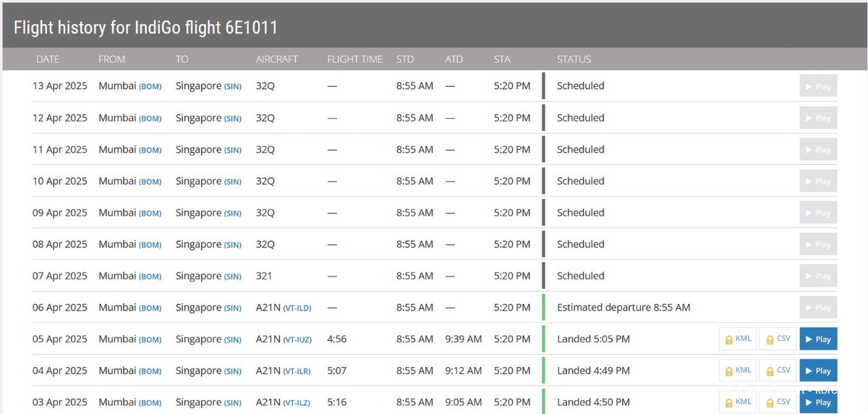Image resolution: width=868 pixels, height=414 pixels.
Task: Click the 13 Apr 2025 date cell
Action: click(x=60, y=86)
